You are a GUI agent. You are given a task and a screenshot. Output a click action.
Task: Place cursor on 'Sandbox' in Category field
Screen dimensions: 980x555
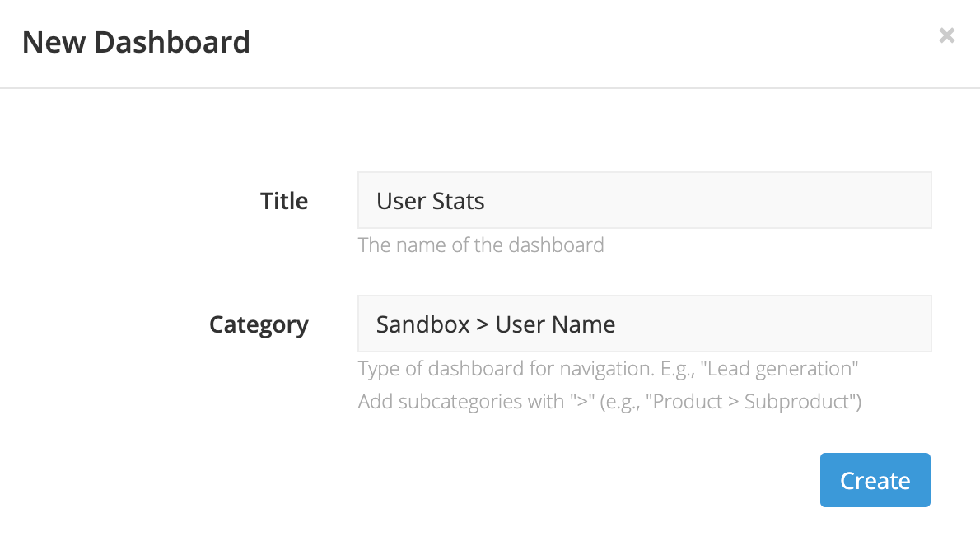tap(422, 325)
